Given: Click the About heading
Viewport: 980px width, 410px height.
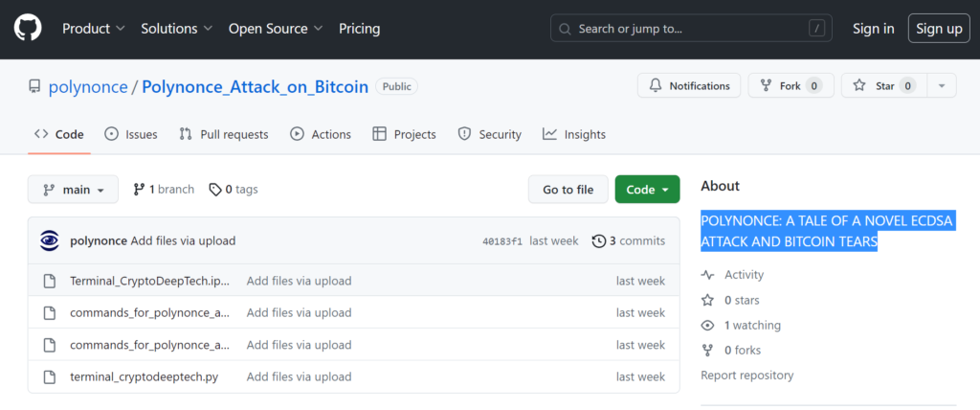Looking at the screenshot, I should (720, 186).
